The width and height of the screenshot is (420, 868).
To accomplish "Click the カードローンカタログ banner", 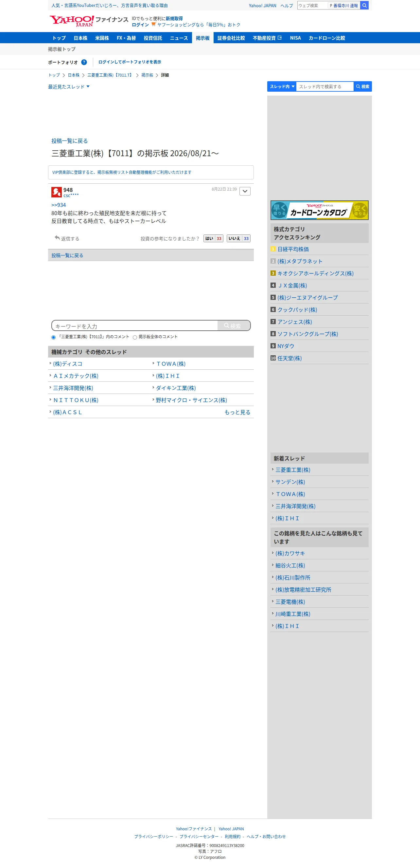I will 319,210.
